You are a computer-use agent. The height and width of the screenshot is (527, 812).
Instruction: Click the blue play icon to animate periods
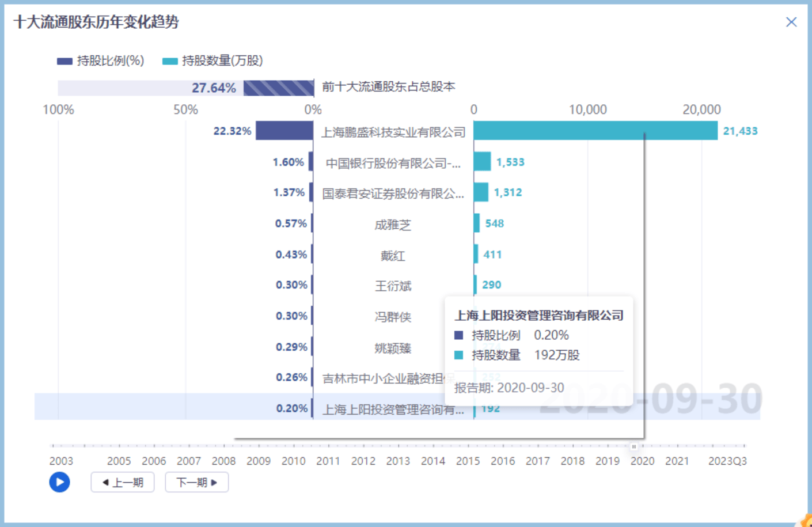(59, 482)
